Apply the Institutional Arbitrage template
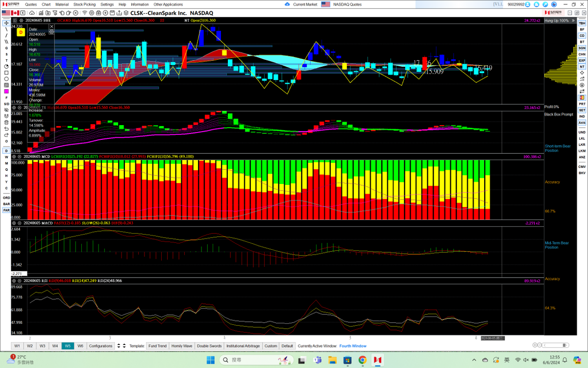This screenshot has height=368, width=588. click(243, 346)
